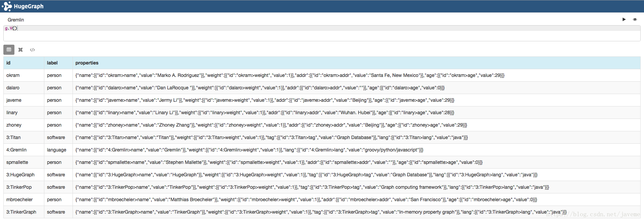Toggle the eye visibility icon

[635, 19]
